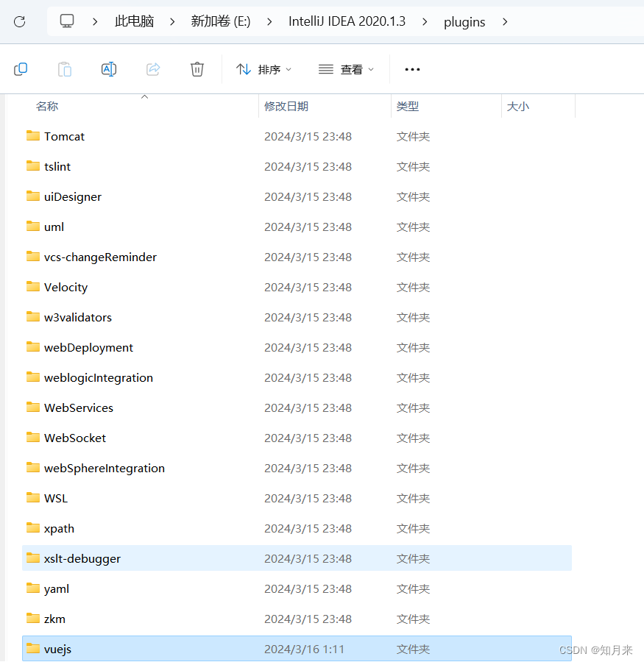Select the webDeployment folder name
Screen dimensions: 644x662
88,347
